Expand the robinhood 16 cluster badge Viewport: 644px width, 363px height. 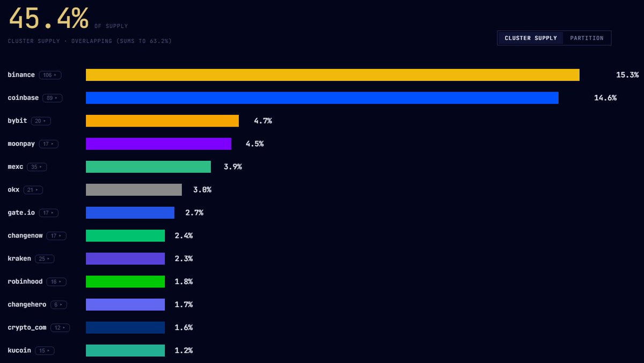click(x=56, y=282)
